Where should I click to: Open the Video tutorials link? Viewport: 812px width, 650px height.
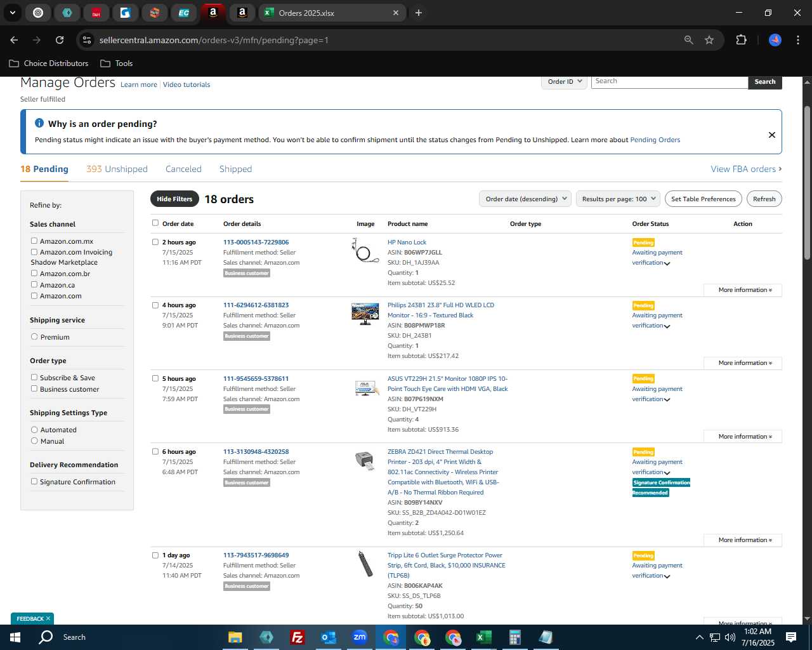[187, 84]
